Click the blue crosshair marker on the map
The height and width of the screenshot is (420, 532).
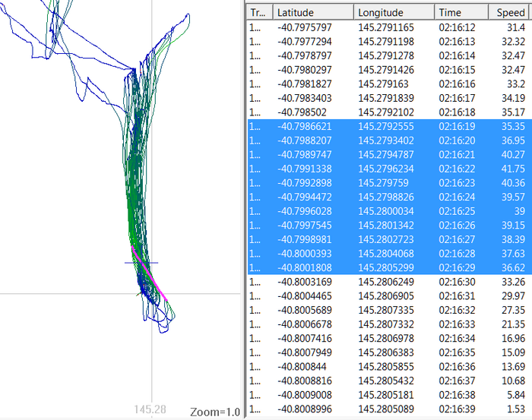141,263
